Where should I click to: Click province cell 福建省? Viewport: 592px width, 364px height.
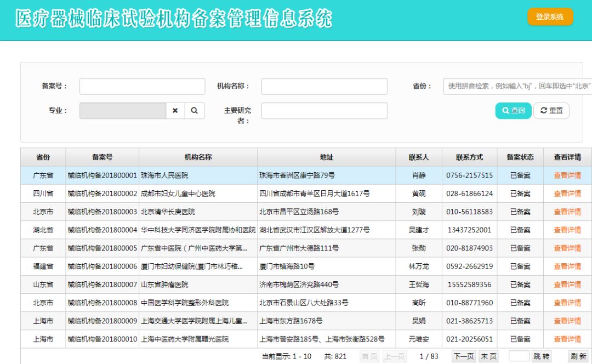pos(43,266)
